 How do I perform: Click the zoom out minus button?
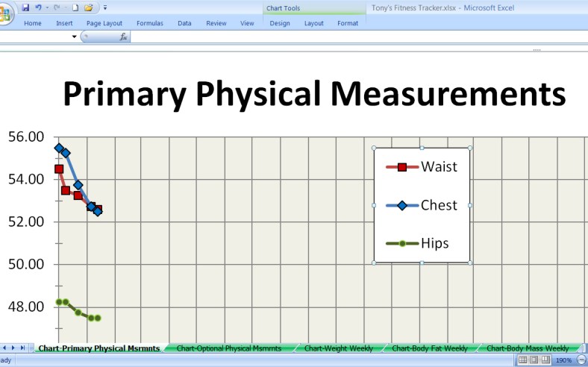pyautogui.click(x=581, y=360)
